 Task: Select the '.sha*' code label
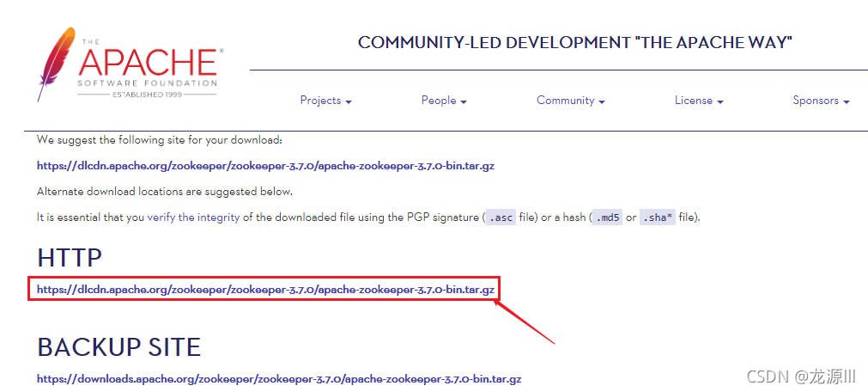pos(658,217)
